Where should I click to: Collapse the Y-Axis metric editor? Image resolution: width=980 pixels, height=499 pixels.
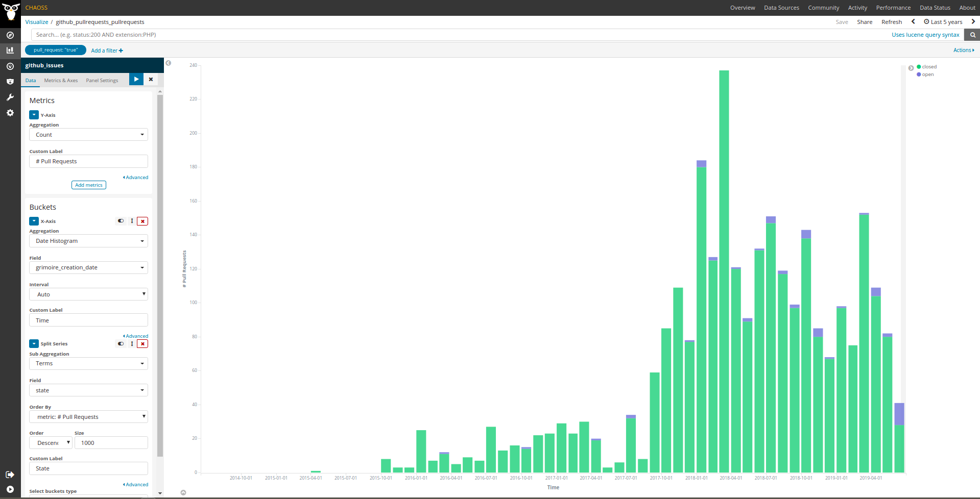(x=34, y=115)
